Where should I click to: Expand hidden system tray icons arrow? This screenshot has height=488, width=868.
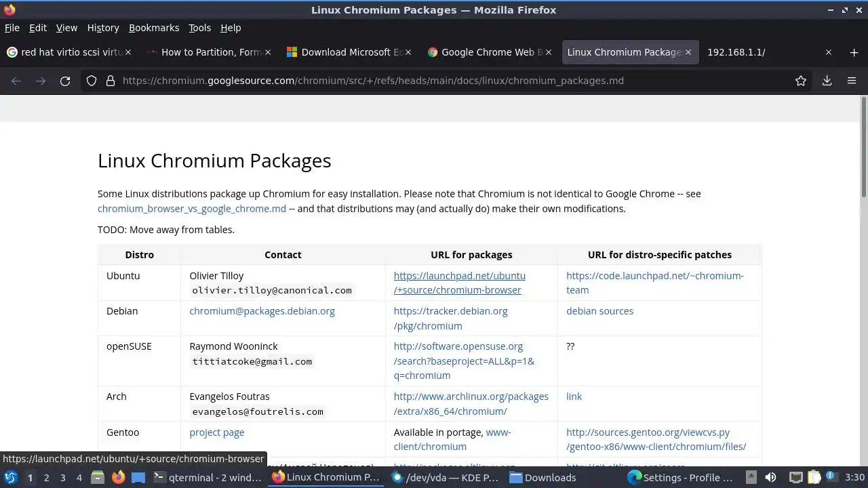751,477
